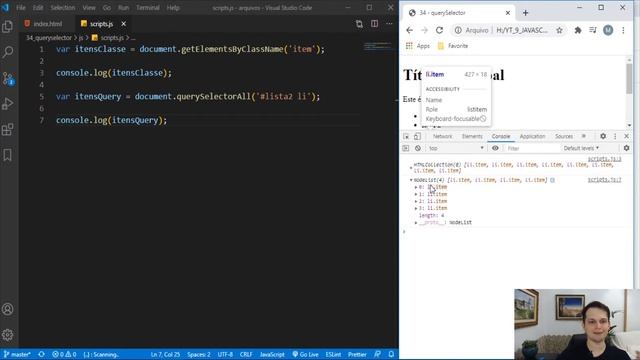Viewport: 640px width, 360px height.
Task: Open the Explorer view in VS Code
Action: coord(8,27)
